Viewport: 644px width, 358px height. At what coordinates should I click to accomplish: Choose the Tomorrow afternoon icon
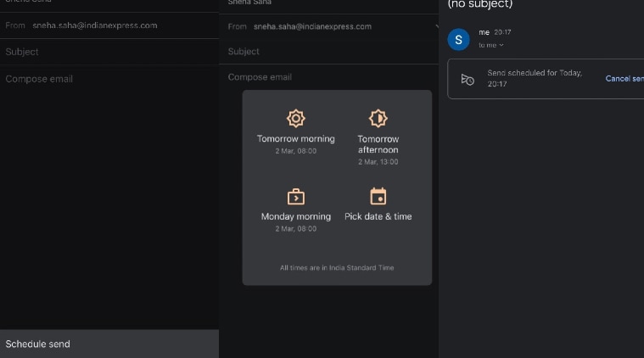378,118
